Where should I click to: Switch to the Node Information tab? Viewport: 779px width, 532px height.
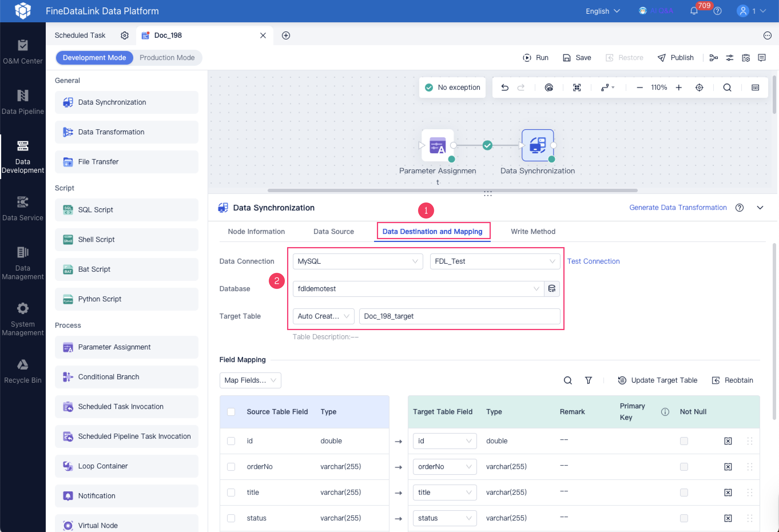point(256,231)
